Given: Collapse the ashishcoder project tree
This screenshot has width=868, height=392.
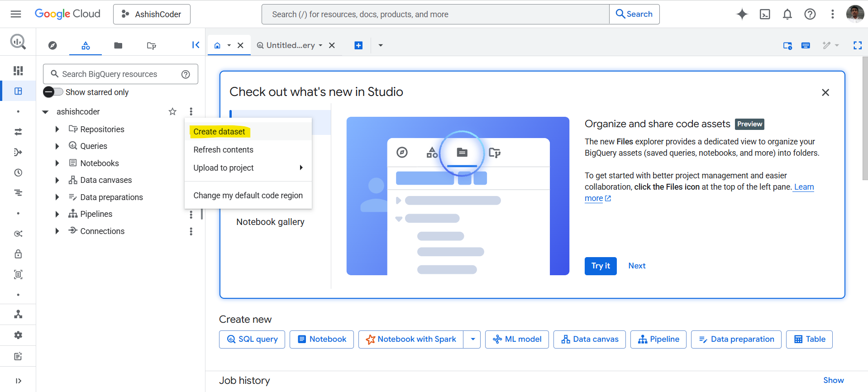Looking at the screenshot, I should click(45, 112).
